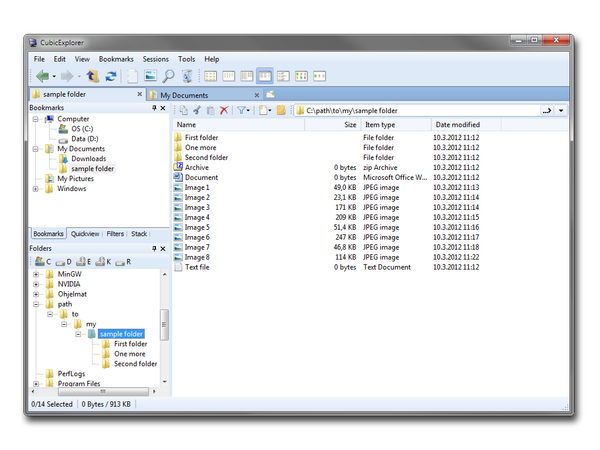Image resolution: width=600 pixels, height=450 pixels.
Task: Open the Edit menu
Action: coord(59,59)
